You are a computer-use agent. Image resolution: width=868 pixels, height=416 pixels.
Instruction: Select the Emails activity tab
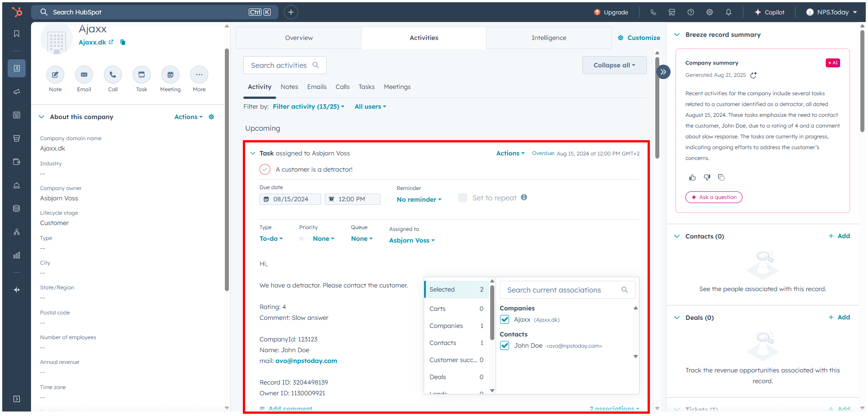[x=317, y=87]
